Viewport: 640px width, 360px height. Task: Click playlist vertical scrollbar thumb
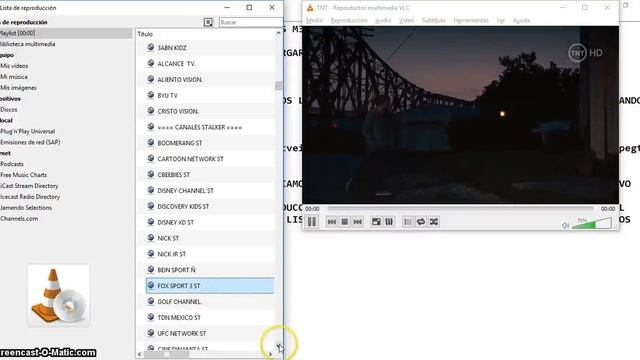coord(278,86)
